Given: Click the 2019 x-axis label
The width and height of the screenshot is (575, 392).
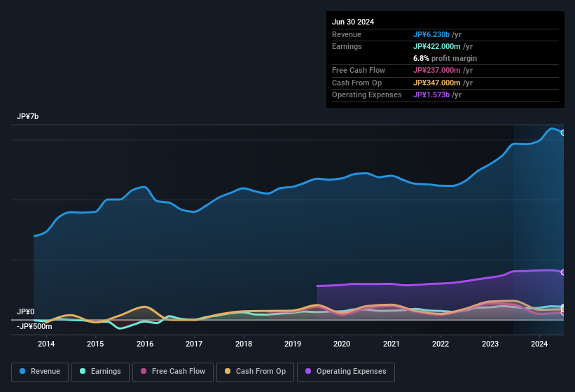Looking at the screenshot, I should tap(293, 344).
